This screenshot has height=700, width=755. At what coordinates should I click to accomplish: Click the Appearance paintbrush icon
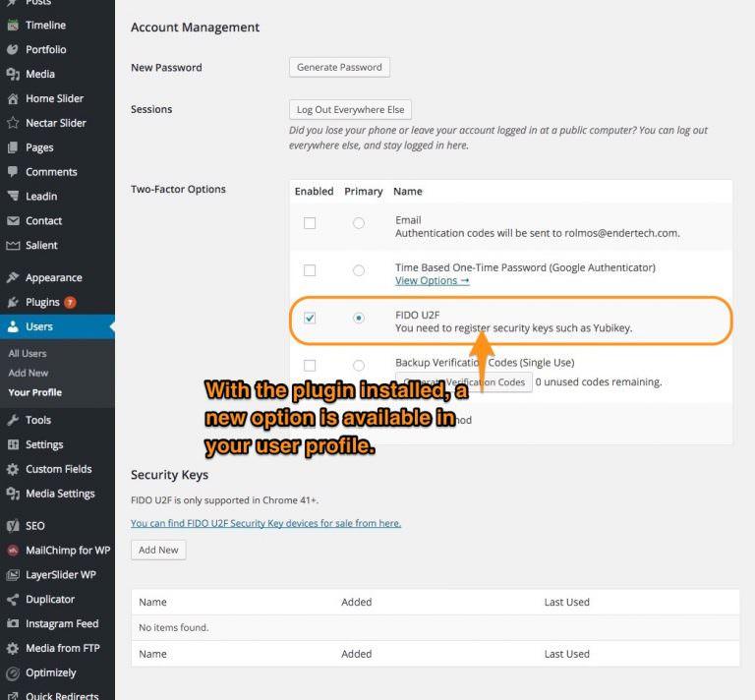point(13,278)
